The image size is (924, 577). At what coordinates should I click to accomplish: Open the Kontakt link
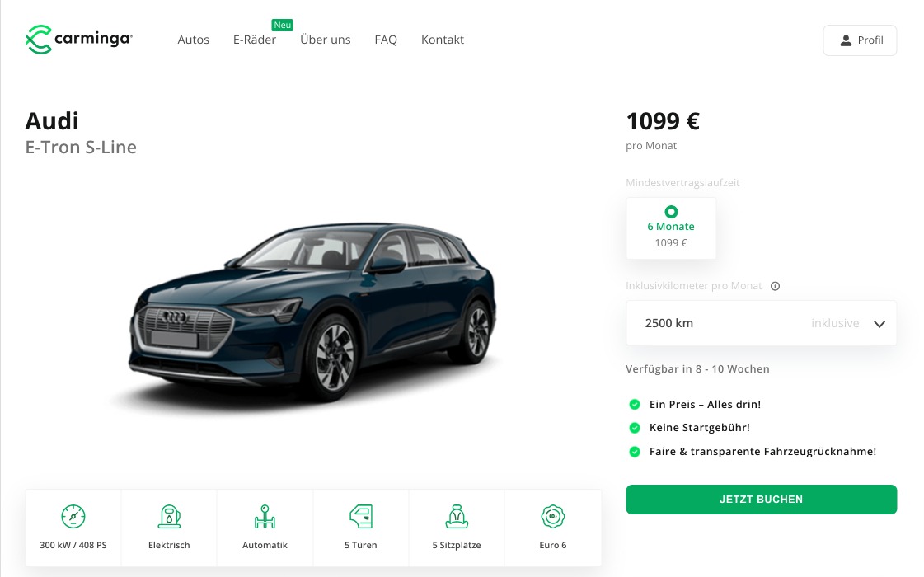443,40
